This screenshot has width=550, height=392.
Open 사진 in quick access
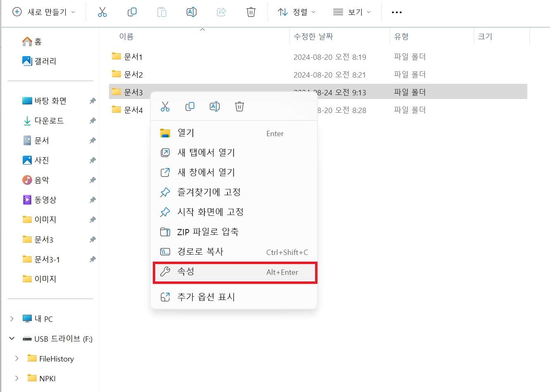(36, 160)
